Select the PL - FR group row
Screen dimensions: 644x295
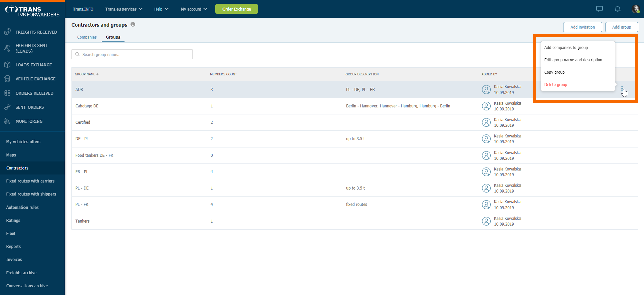click(x=355, y=204)
